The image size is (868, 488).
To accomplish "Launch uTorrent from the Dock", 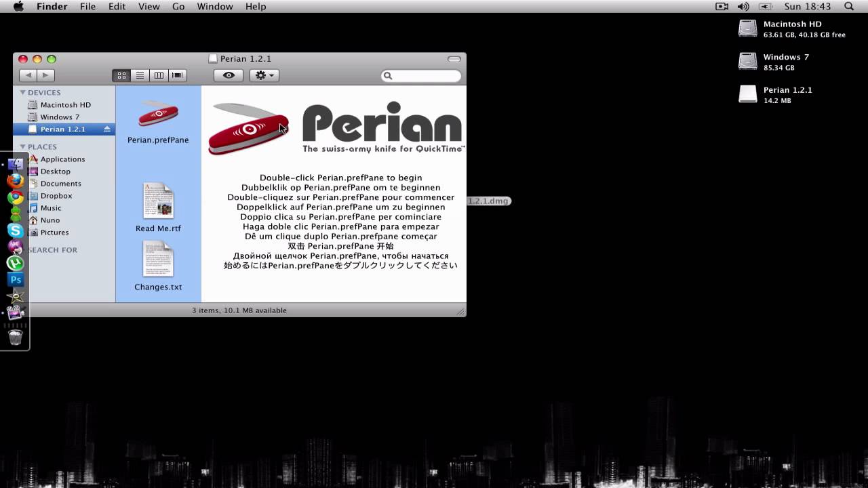I will (16, 263).
